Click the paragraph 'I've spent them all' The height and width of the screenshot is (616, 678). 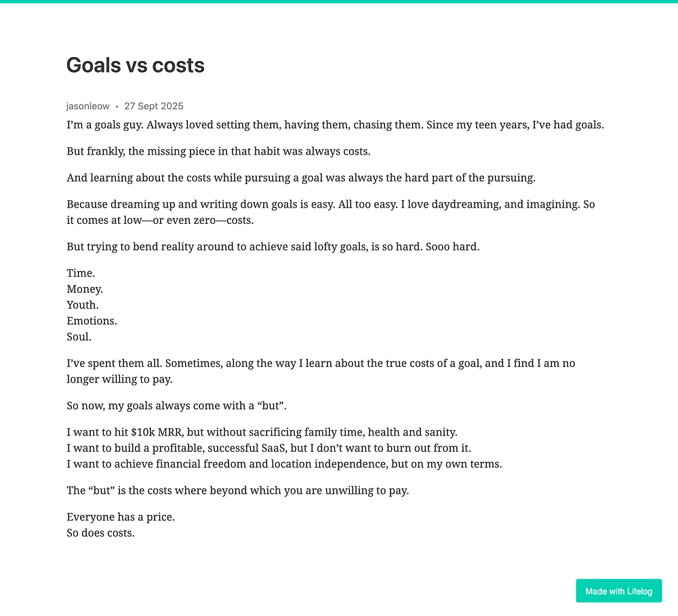click(321, 371)
